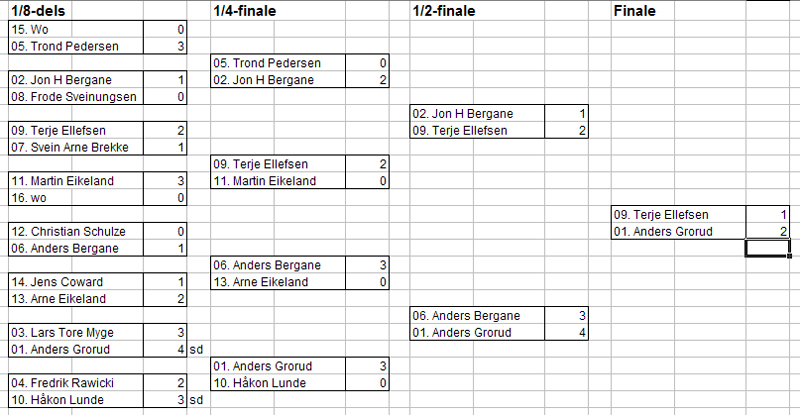Click the fill handle of the active cell
The width and height of the screenshot is (800, 415).
[x=790, y=256]
